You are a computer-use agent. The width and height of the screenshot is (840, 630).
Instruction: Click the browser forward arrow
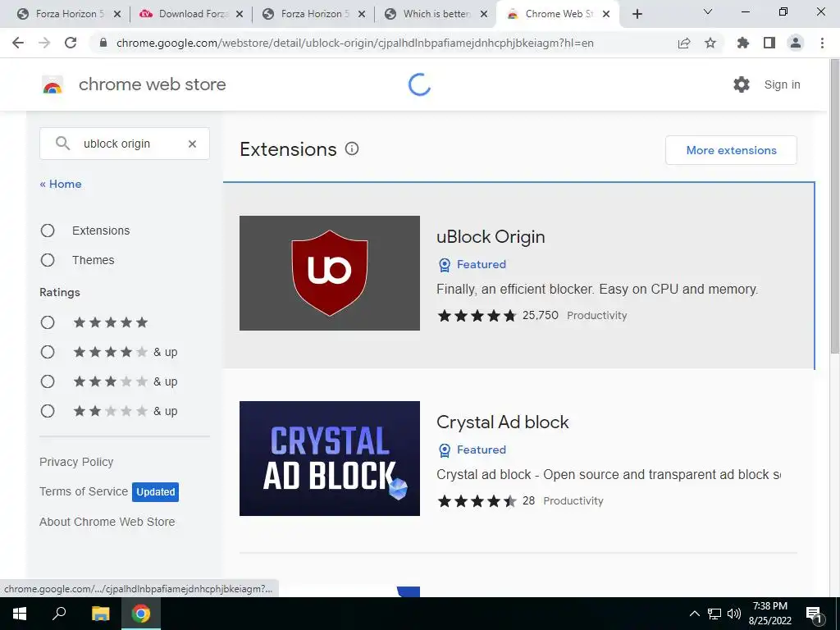[x=44, y=43]
